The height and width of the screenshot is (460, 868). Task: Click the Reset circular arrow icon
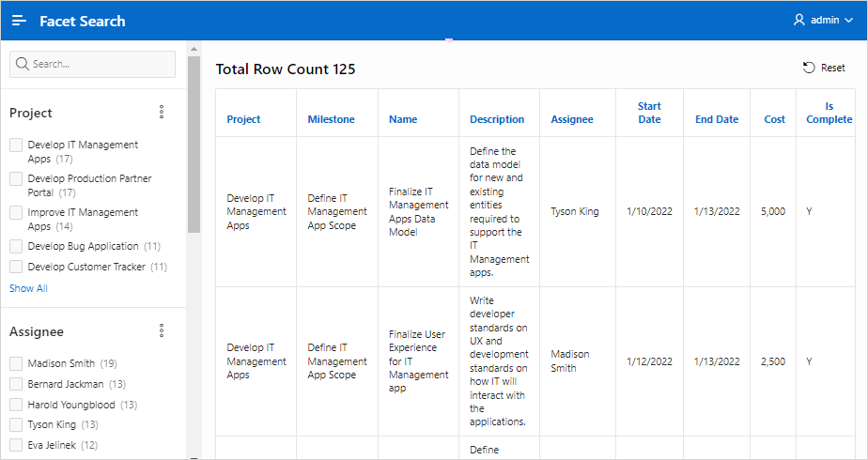click(x=809, y=68)
